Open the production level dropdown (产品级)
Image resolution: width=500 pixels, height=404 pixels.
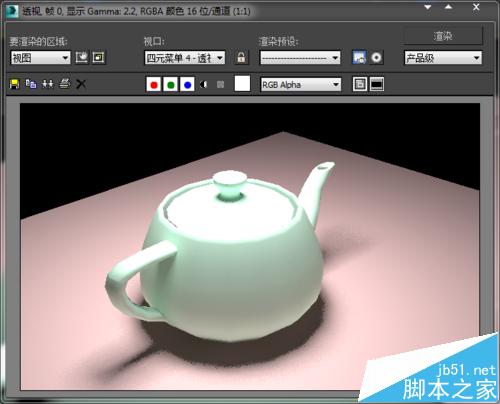pos(443,58)
